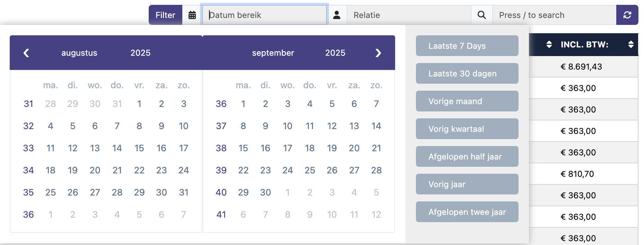Click the magnifying glass search icon
This screenshot has width=644, height=245.
[x=481, y=15]
